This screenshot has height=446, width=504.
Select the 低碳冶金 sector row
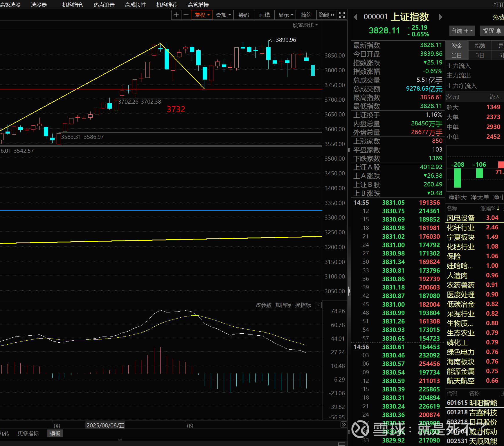474,304
